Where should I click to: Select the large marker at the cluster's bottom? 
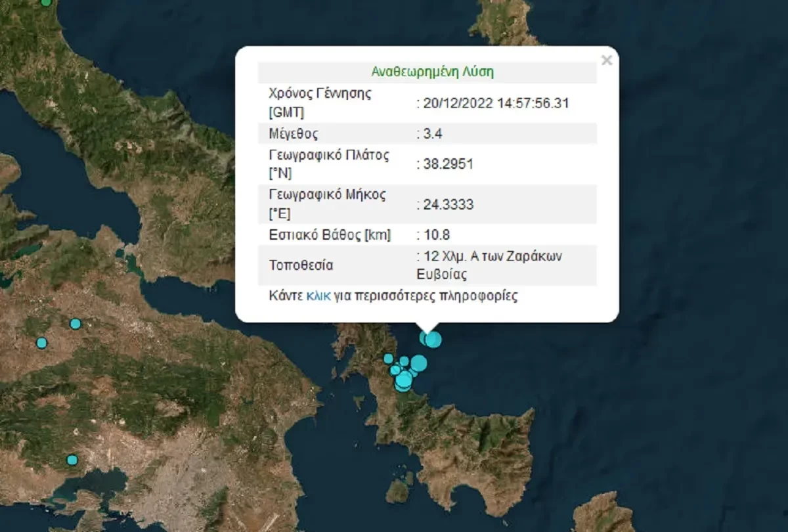tap(403, 380)
